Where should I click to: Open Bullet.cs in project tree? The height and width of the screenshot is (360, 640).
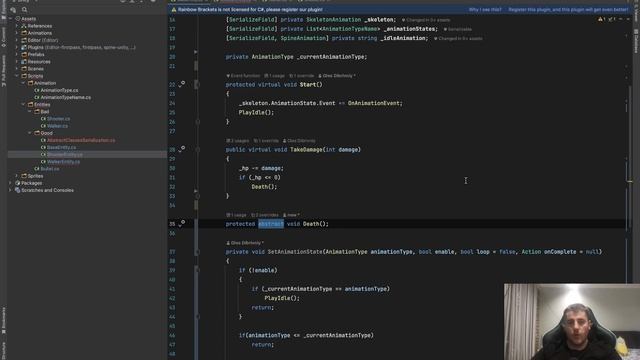49,169
